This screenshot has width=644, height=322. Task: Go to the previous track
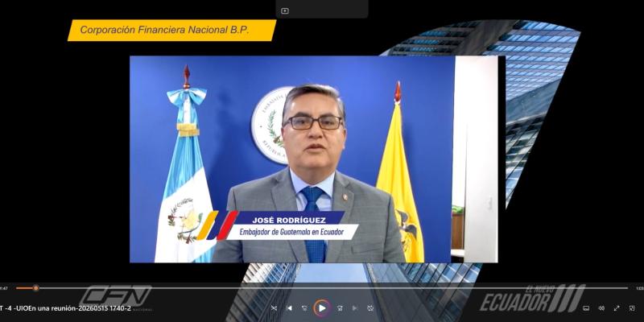click(289, 308)
